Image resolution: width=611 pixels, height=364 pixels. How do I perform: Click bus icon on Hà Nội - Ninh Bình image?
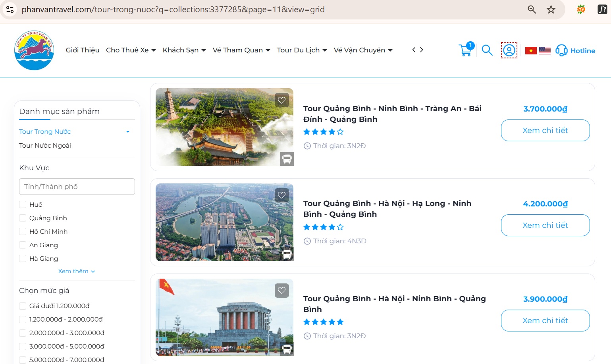287,349
